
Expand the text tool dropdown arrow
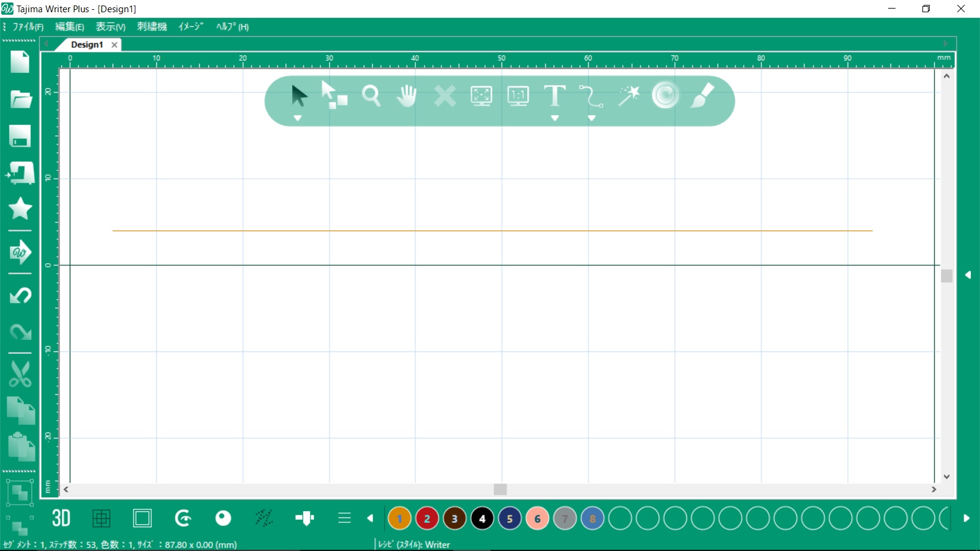click(x=555, y=118)
